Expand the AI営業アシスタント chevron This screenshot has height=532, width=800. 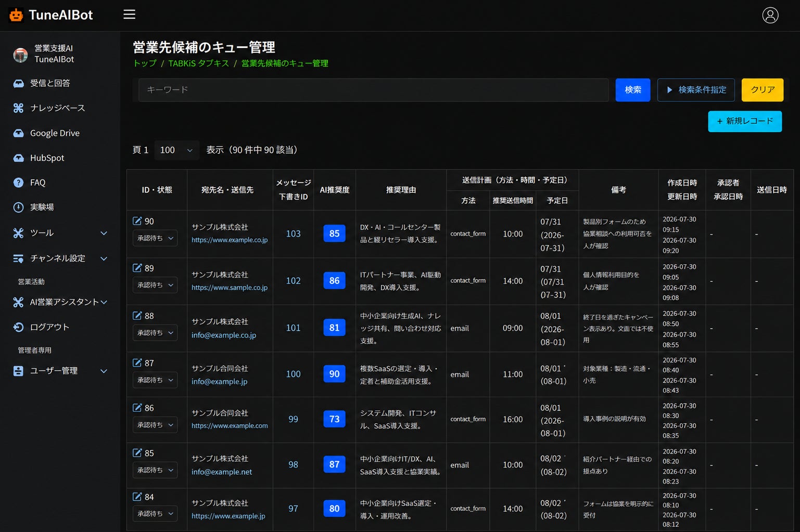click(x=104, y=302)
